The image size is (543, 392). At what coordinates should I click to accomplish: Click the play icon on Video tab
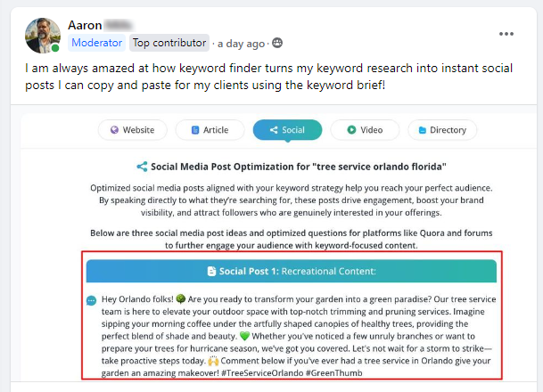click(351, 130)
